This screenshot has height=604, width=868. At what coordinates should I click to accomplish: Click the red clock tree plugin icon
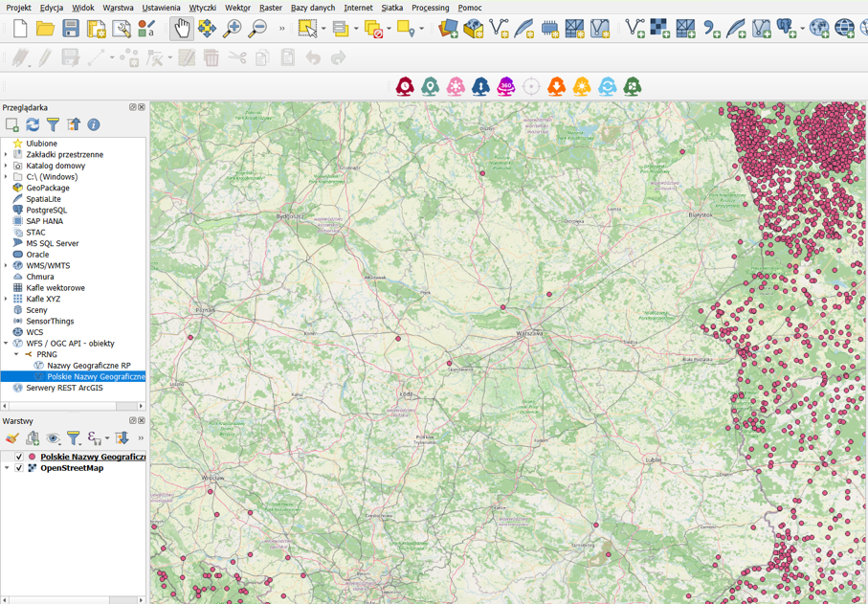click(405, 86)
